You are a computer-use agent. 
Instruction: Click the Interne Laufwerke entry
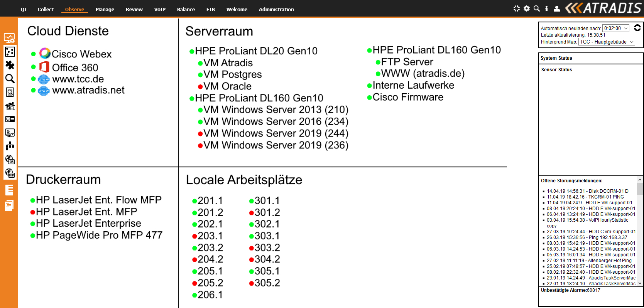[413, 85]
